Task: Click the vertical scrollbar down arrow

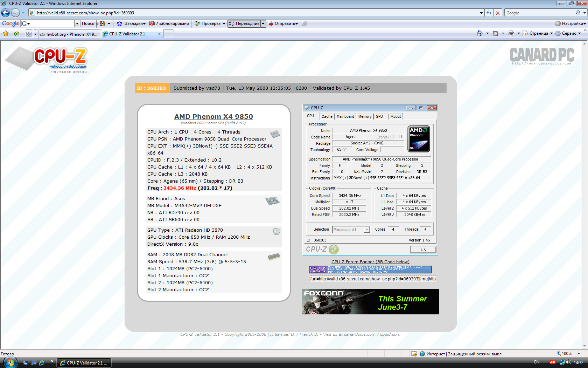Action: click(x=584, y=346)
